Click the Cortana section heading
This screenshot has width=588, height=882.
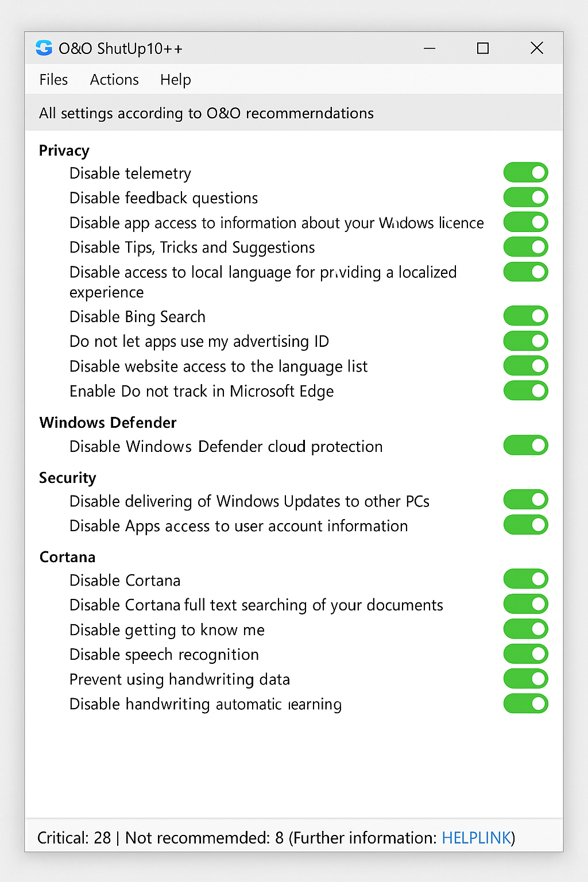(x=67, y=557)
